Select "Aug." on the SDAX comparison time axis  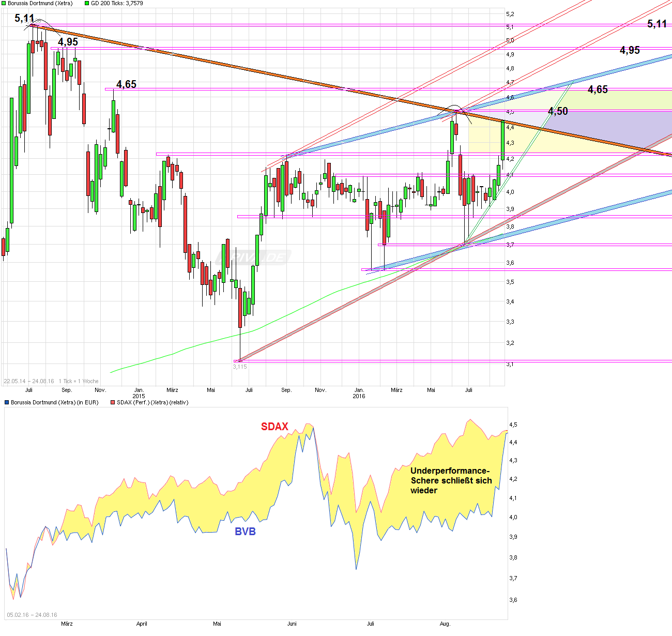click(x=445, y=624)
